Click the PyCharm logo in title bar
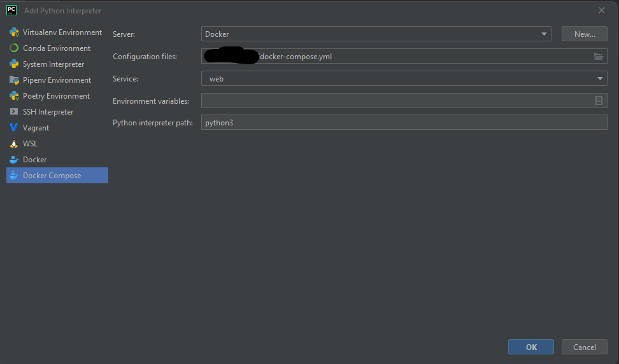This screenshot has height=364, width=619. point(11,10)
